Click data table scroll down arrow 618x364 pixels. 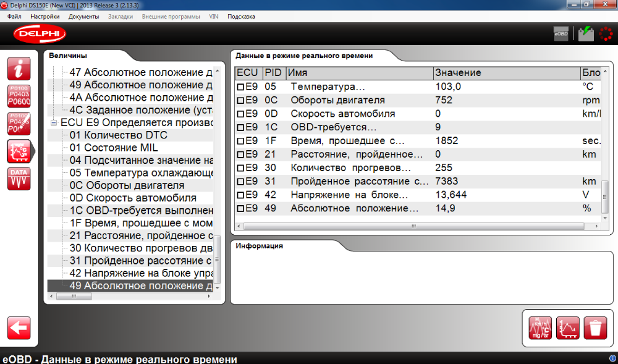(605, 217)
